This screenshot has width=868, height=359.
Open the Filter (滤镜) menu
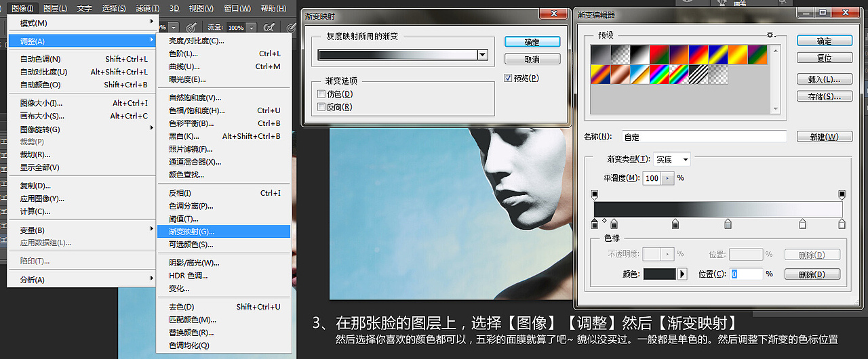click(147, 8)
